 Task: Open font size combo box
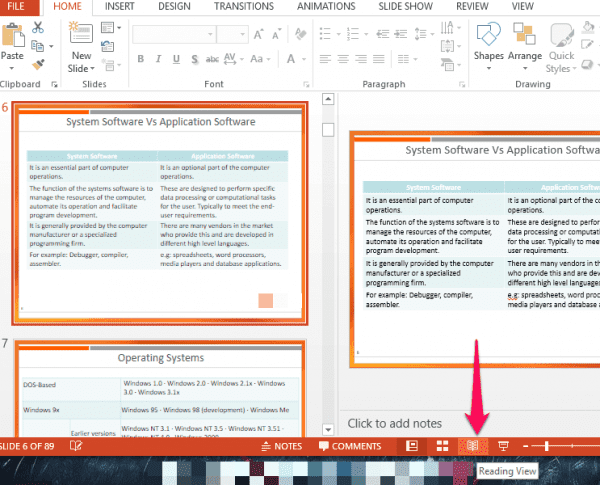(x=232, y=34)
